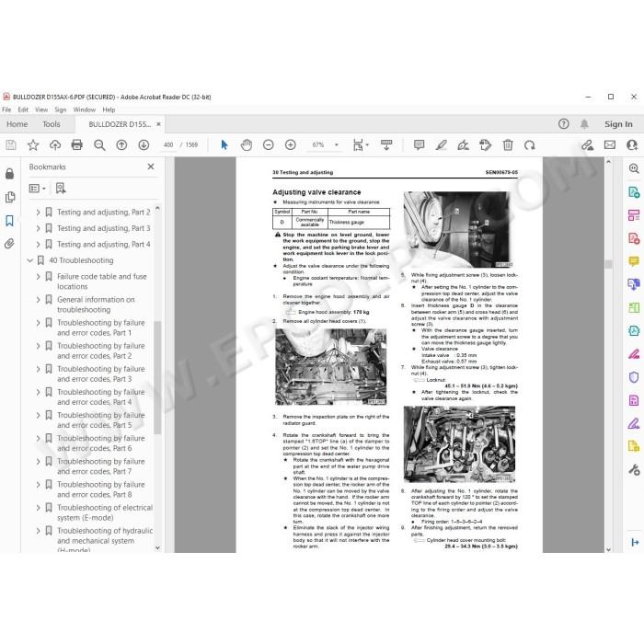Bookmark this file with the star icon
Viewport: 644px width, 644px height.
pos(33,145)
